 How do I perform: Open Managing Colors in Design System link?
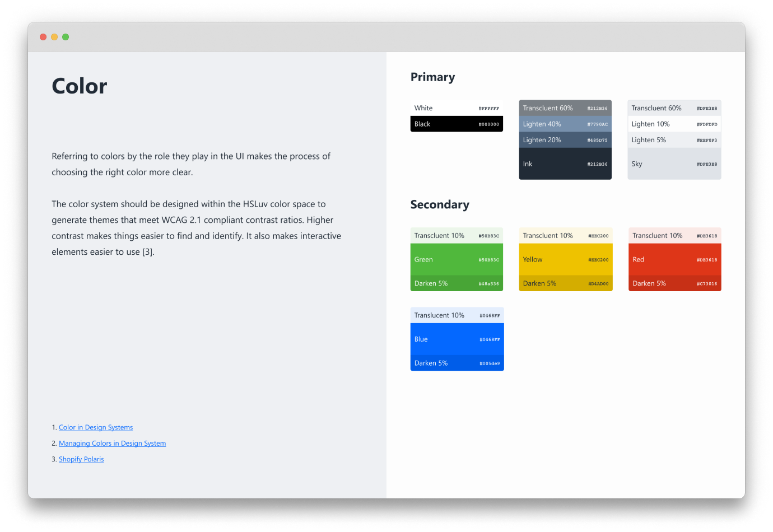pyautogui.click(x=112, y=443)
